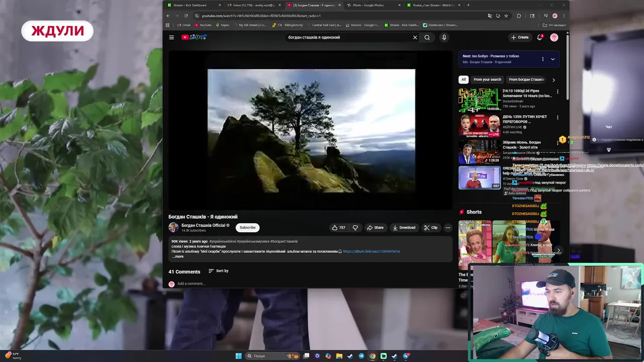Open File Explorer from taskbar
The image size is (644, 362).
340,356
